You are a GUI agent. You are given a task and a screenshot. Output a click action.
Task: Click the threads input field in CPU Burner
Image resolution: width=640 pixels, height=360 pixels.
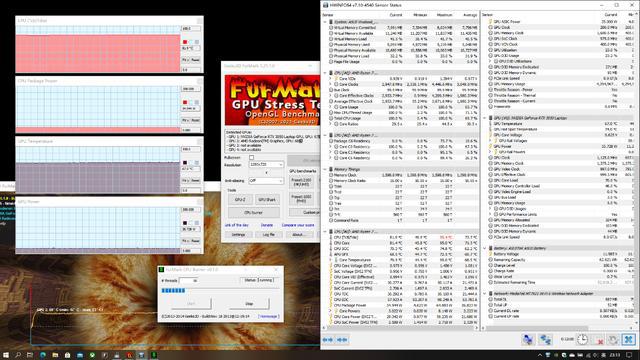click(x=189, y=280)
